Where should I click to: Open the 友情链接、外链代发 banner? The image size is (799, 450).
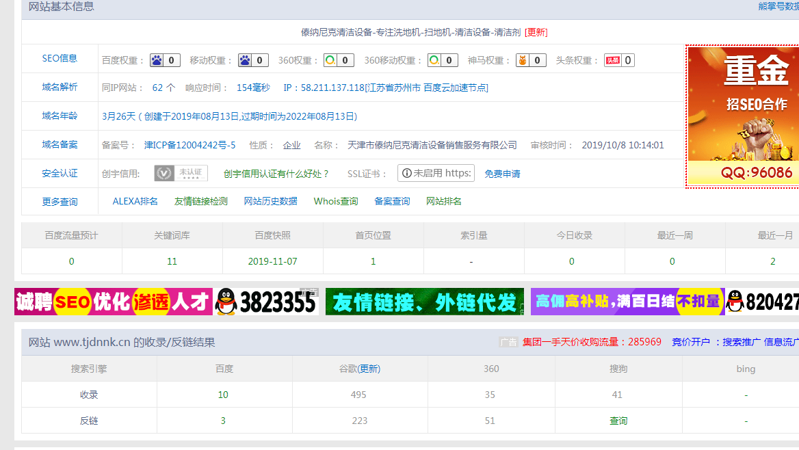(424, 302)
